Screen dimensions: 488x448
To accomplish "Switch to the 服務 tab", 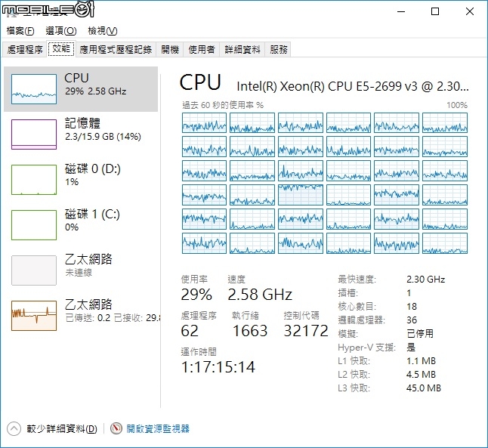I will click(x=278, y=50).
